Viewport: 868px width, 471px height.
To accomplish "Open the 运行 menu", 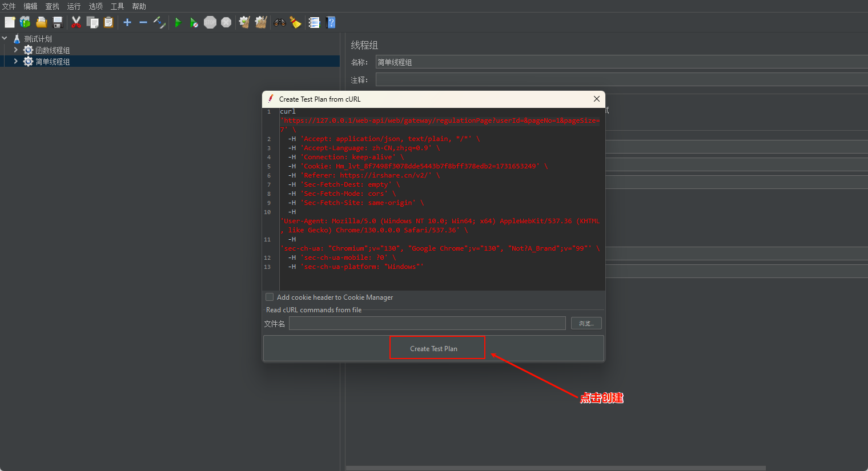I will [x=74, y=6].
